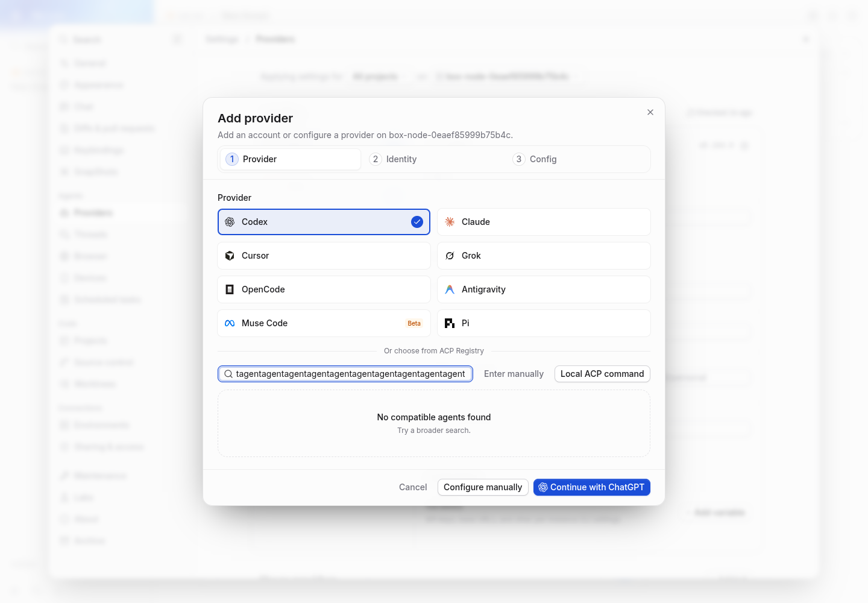Screen dimensions: 868x603
Task: Click the Antigravity logo icon
Action: (450, 289)
